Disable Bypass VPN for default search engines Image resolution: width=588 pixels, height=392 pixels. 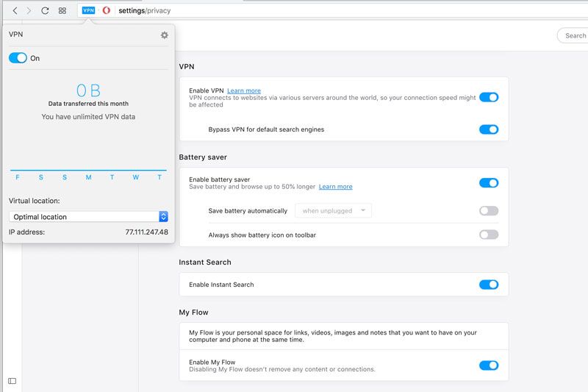489,129
